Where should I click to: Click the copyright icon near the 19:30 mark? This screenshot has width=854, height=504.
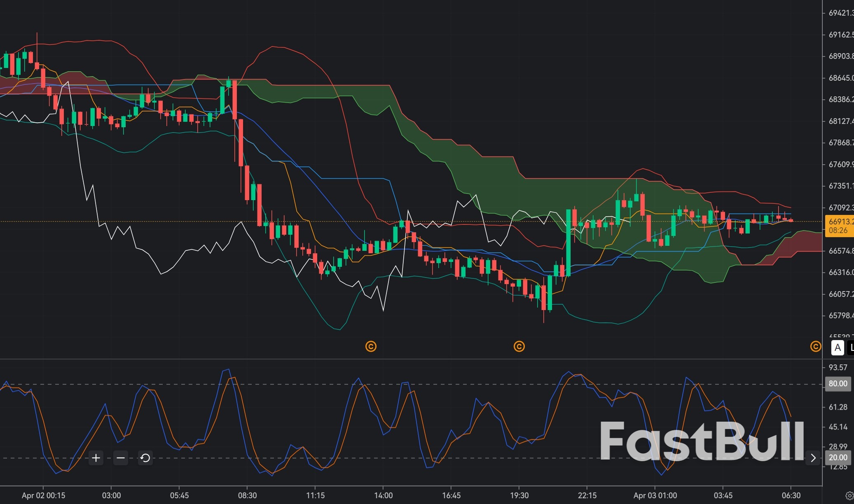pos(519,347)
